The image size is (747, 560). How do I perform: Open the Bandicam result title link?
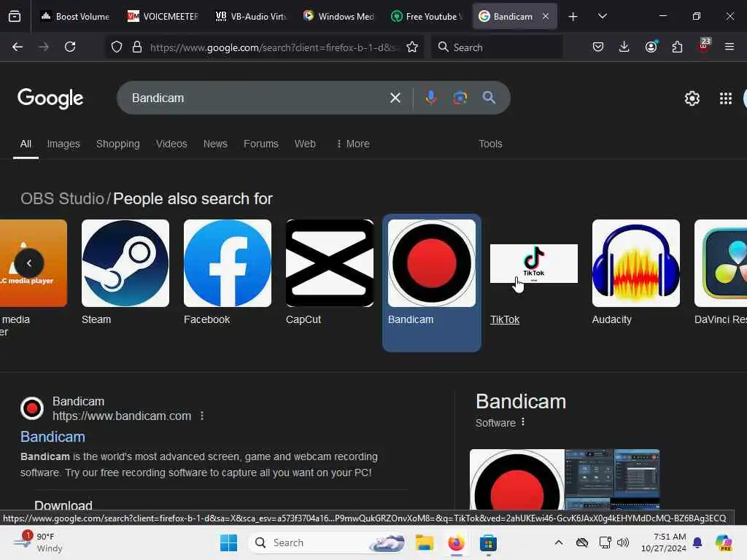(53, 437)
